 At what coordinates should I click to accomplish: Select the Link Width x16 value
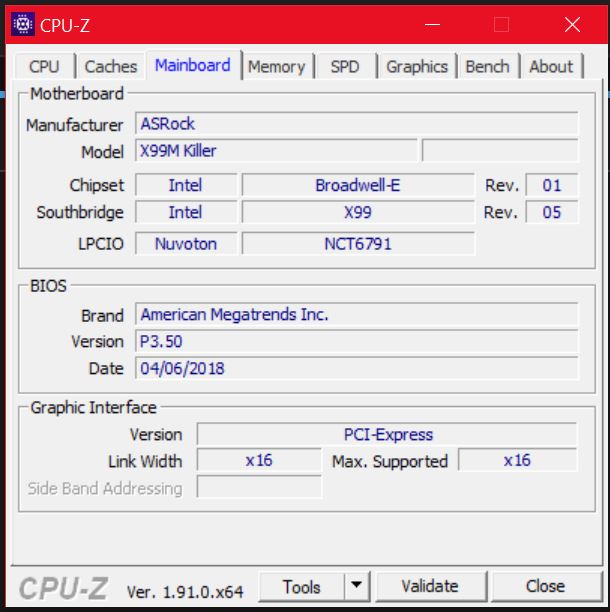[259, 460]
